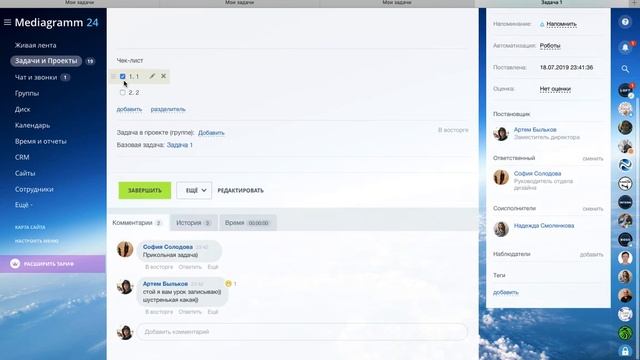This screenshot has width=640, height=360.
Task: Open Артем Быльков profile in Постановщик
Action: 535,129
